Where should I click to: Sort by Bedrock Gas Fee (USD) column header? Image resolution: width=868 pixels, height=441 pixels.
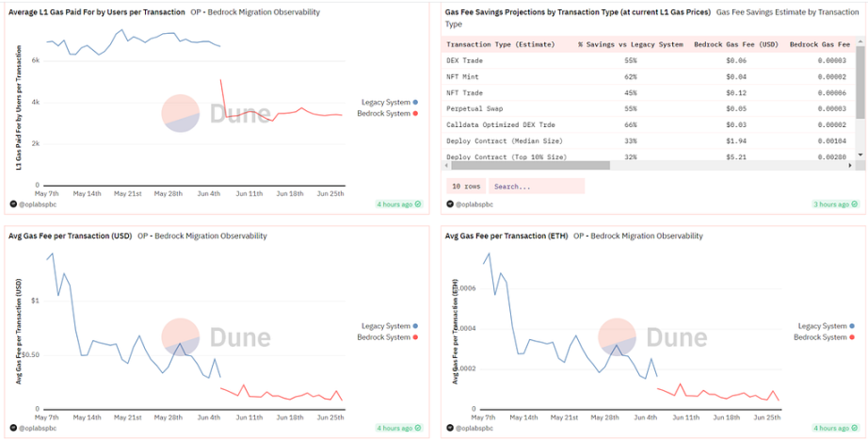(x=734, y=44)
